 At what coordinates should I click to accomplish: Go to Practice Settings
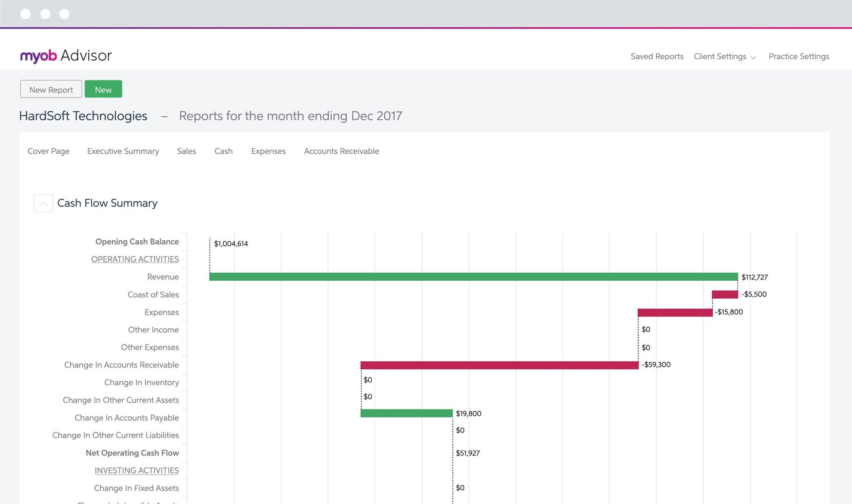click(799, 56)
